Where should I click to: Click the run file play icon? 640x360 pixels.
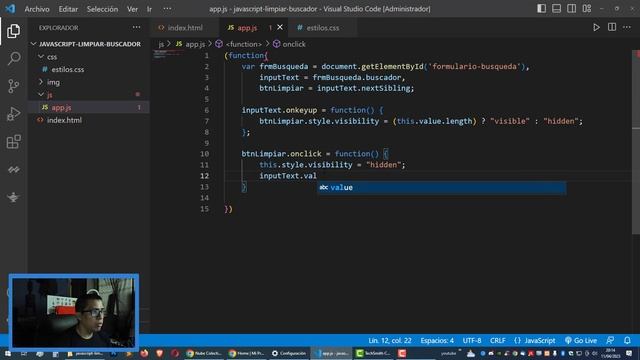pyautogui.click(x=596, y=27)
